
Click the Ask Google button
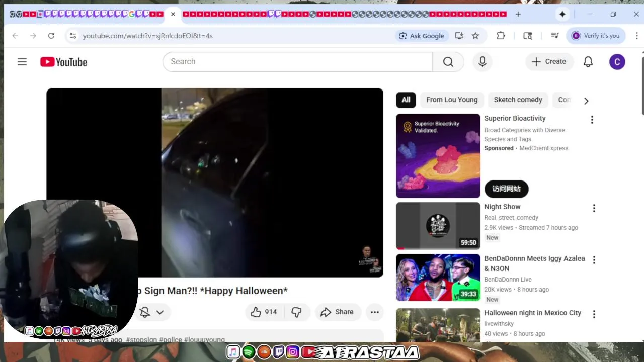pyautogui.click(x=422, y=36)
